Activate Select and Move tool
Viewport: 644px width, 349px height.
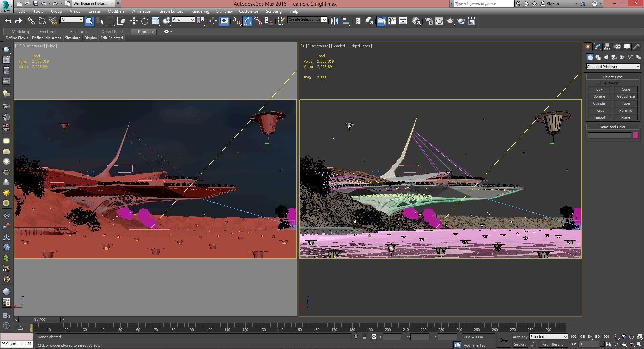(134, 21)
